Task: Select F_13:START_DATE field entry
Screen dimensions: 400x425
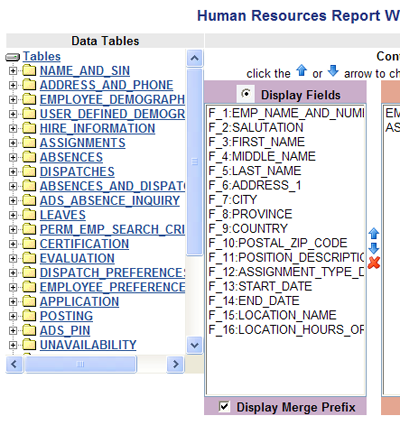Action: (260, 286)
